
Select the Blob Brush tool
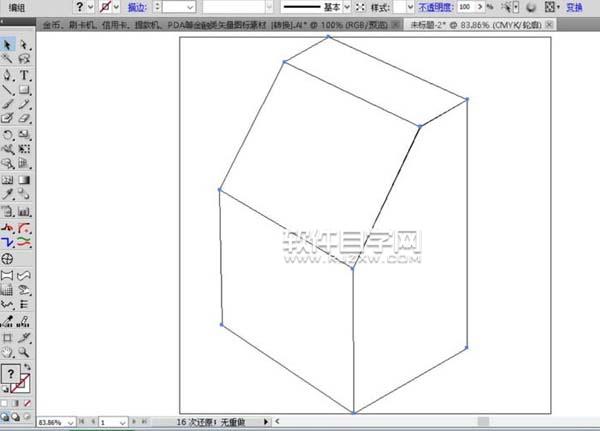click(x=7, y=118)
